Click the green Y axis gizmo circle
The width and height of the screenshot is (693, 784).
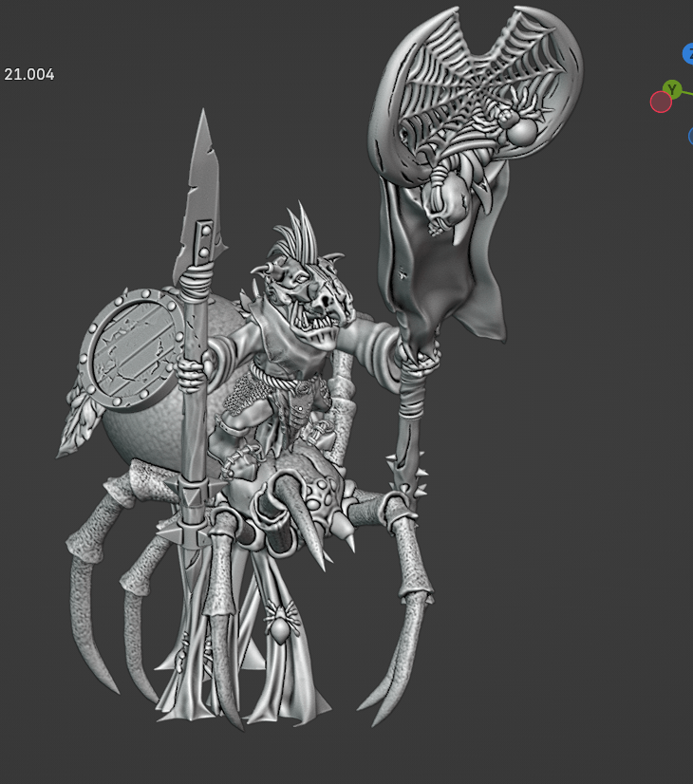coord(672,89)
